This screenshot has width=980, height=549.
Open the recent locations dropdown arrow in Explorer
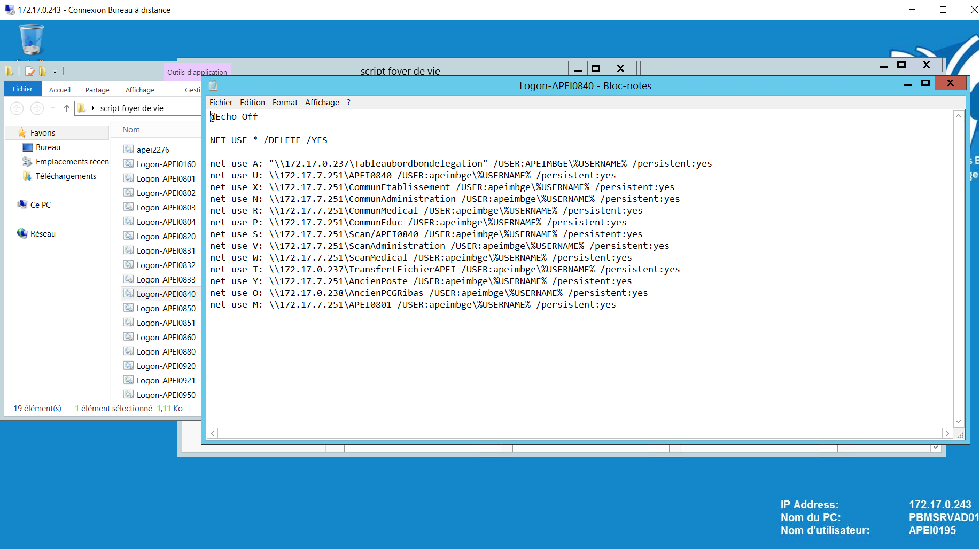coord(52,108)
